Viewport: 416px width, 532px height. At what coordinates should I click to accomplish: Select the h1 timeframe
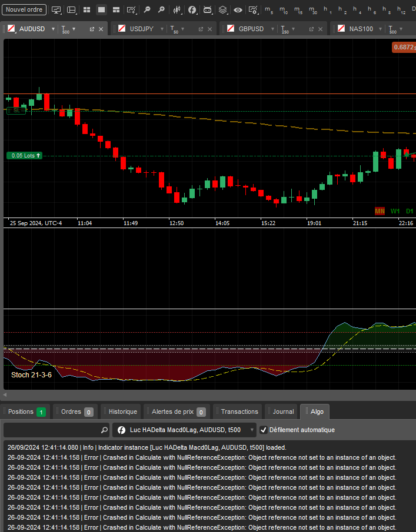click(x=328, y=10)
